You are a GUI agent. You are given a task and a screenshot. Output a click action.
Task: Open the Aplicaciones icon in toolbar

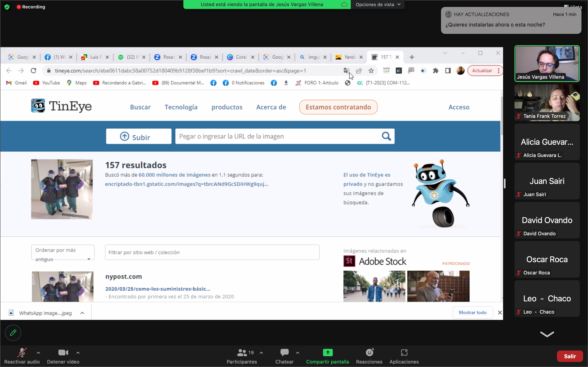coord(404,353)
